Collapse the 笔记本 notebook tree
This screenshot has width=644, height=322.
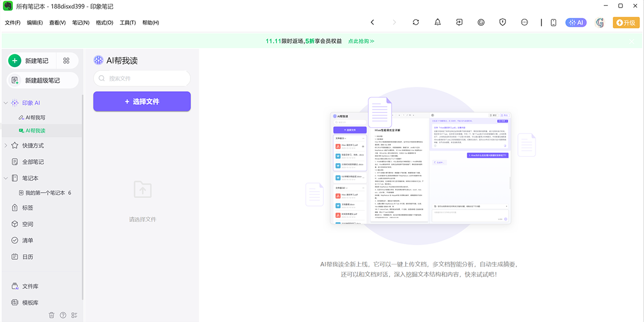click(6, 178)
